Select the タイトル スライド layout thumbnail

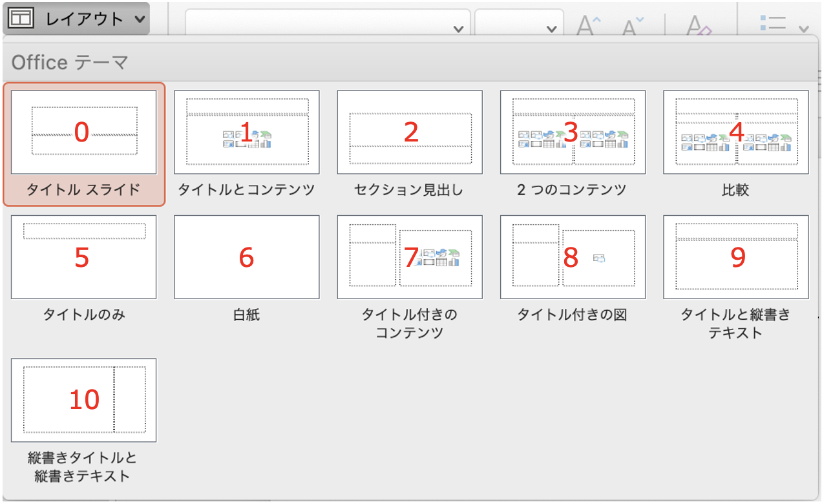[84, 132]
